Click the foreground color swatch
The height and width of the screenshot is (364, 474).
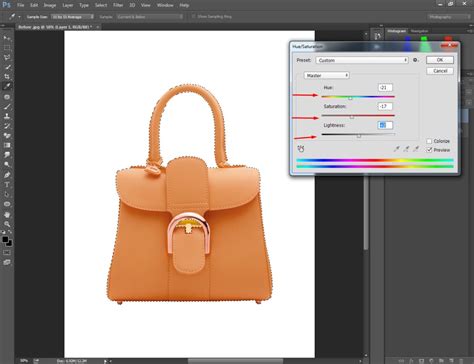(x=5, y=240)
